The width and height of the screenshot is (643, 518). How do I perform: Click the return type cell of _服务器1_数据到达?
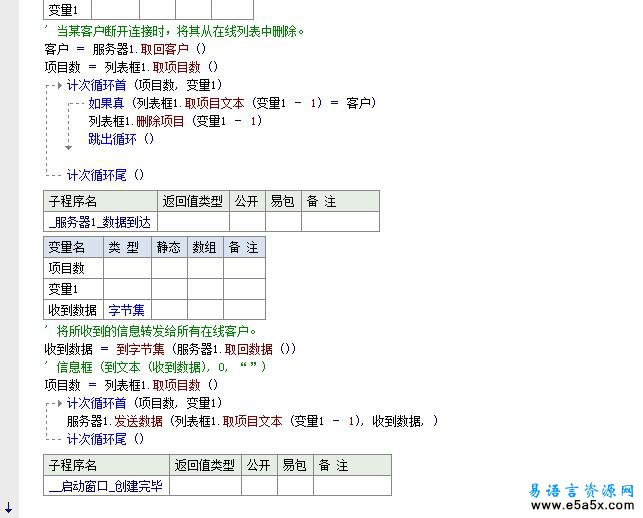[x=193, y=222]
